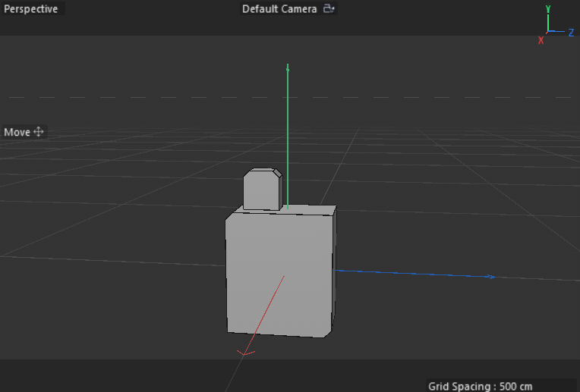Click the red X letter on orientation gizmo
Viewport: 580px width, 392px height.
tap(541, 40)
